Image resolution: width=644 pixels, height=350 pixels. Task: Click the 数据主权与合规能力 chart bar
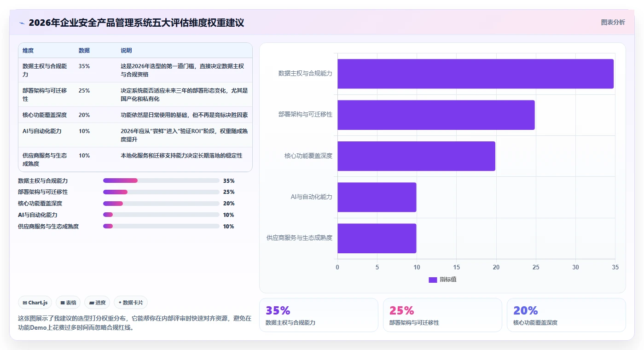click(476, 74)
